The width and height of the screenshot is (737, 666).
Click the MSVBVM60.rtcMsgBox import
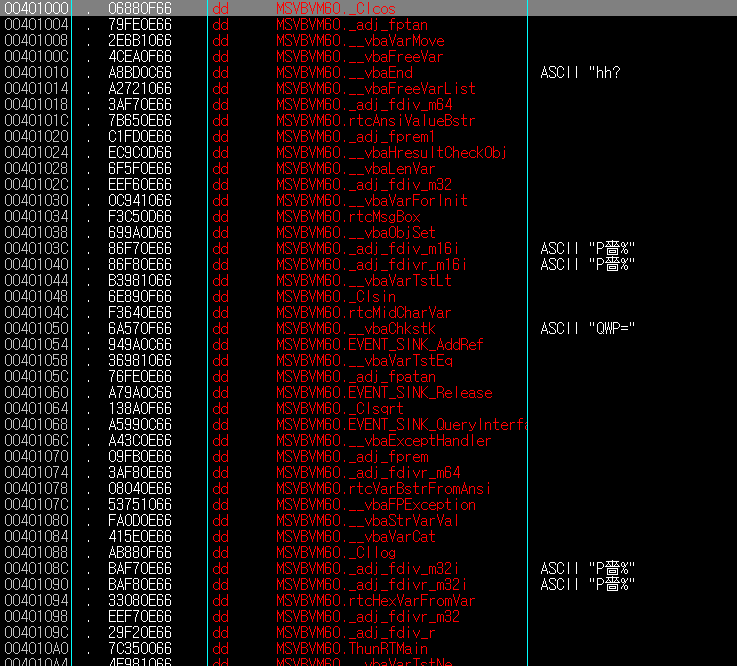[x=348, y=216]
